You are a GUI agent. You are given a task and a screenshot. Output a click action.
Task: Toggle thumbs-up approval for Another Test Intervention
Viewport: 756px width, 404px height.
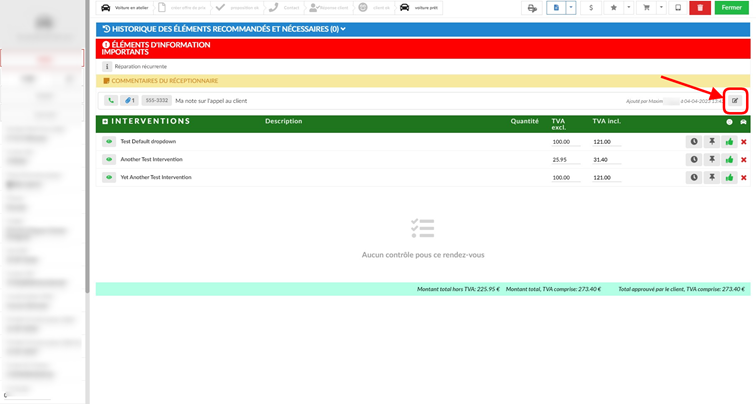pos(729,160)
